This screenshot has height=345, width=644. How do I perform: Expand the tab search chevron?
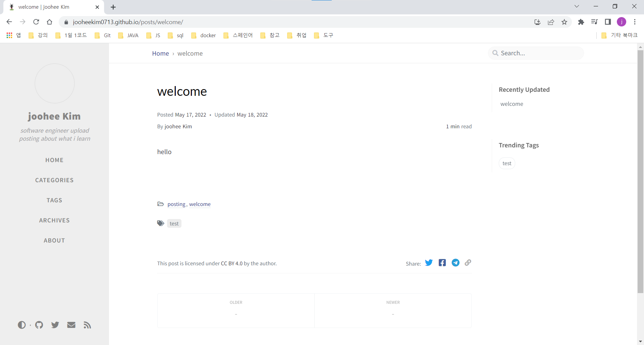[x=577, y=6]
